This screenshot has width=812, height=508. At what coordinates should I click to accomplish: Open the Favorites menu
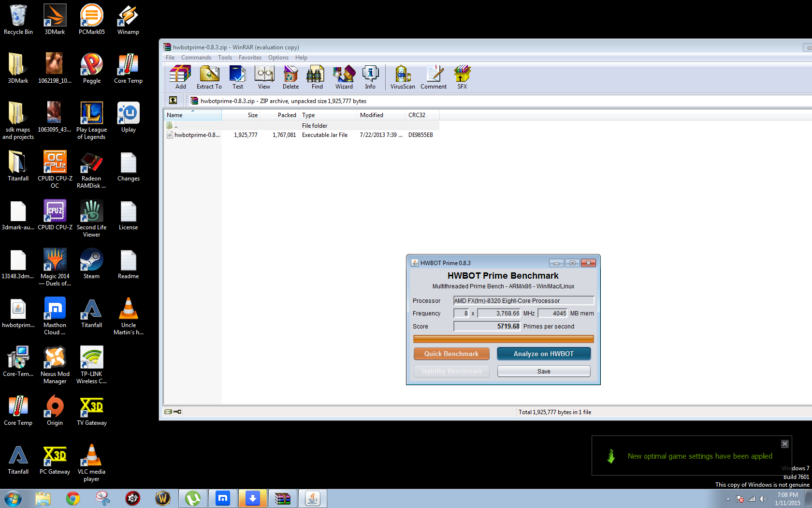coord(250,58)
